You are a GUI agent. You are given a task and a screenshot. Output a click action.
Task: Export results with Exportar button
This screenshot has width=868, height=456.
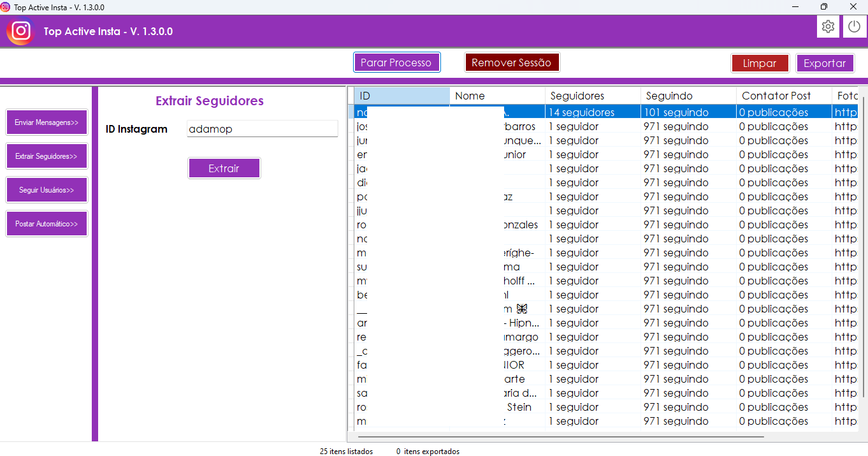(x=825, y=63)
